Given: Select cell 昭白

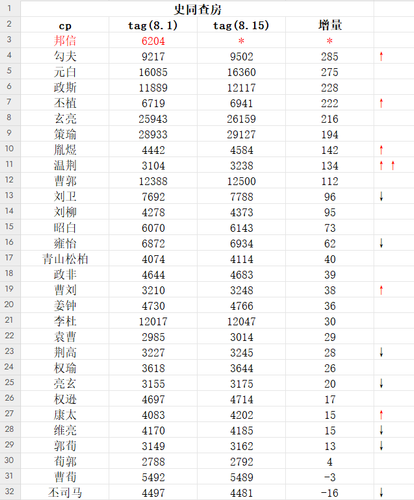Looking at the screenshot, I should click(65, 228).
